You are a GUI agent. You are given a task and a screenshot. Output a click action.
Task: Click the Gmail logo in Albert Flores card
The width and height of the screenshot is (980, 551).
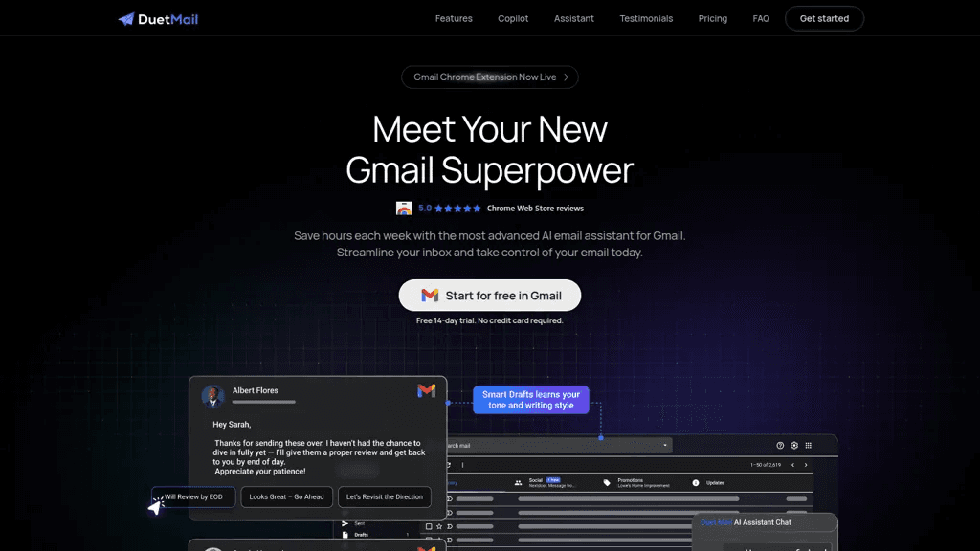(x=426, y=391)
